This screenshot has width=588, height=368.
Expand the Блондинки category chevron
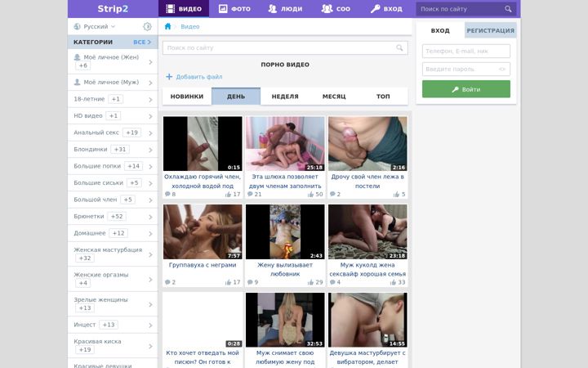point(150,150)
